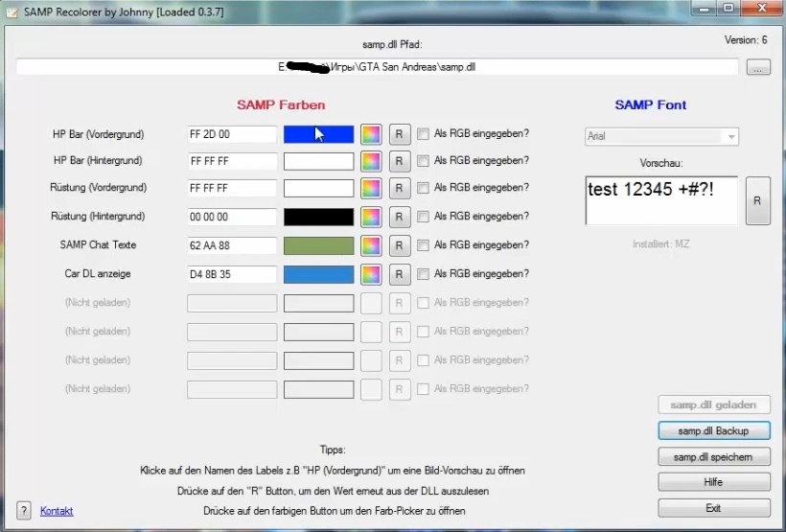Click the font Vorschau preview text box
The height and width of the screenshot is (532, 786).
point(661,200)
